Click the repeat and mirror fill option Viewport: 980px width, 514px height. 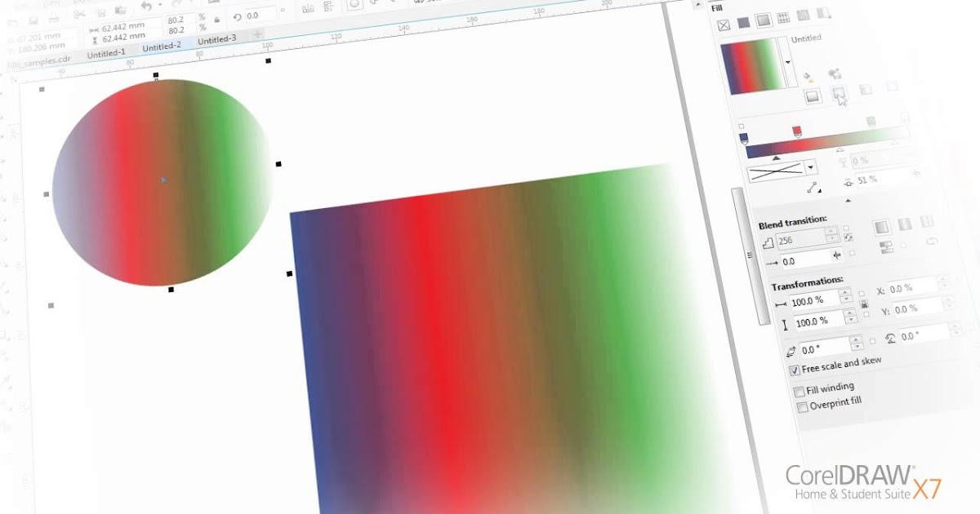[905, 224]
